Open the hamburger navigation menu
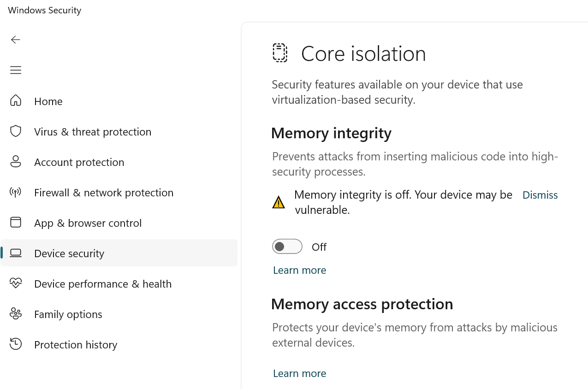This screenshot has width=588, height=389. coord(16,70)
